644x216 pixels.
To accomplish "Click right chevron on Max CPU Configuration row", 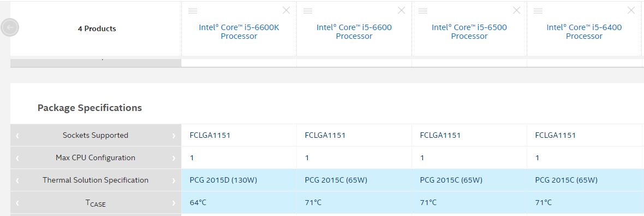I will pos(174,158).
